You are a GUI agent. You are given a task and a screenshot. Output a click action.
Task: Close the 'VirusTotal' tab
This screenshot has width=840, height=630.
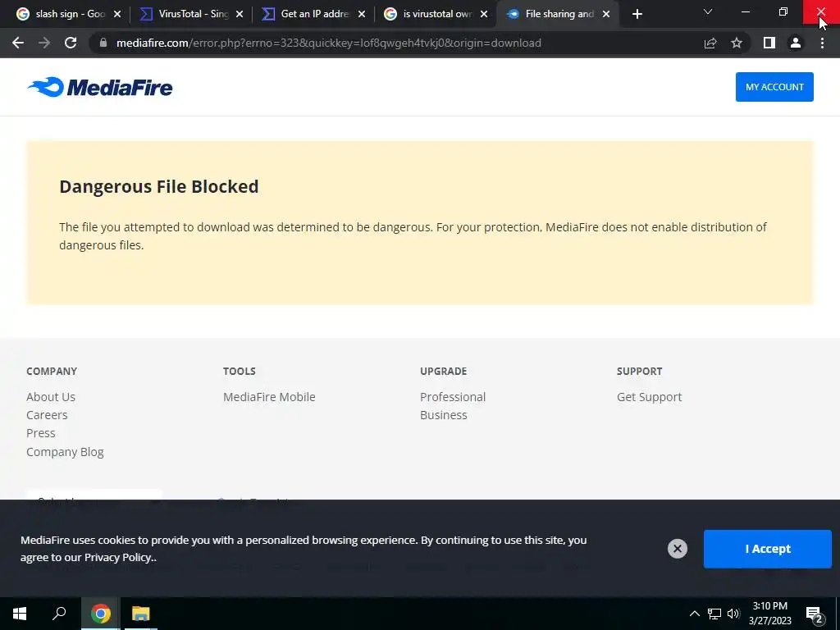coord(240,14)
